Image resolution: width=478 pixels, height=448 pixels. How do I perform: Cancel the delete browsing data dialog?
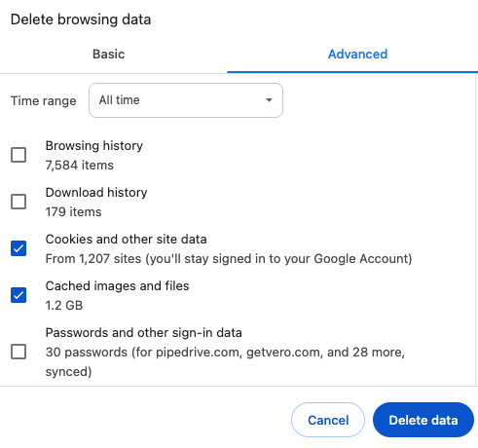[328, 420]
